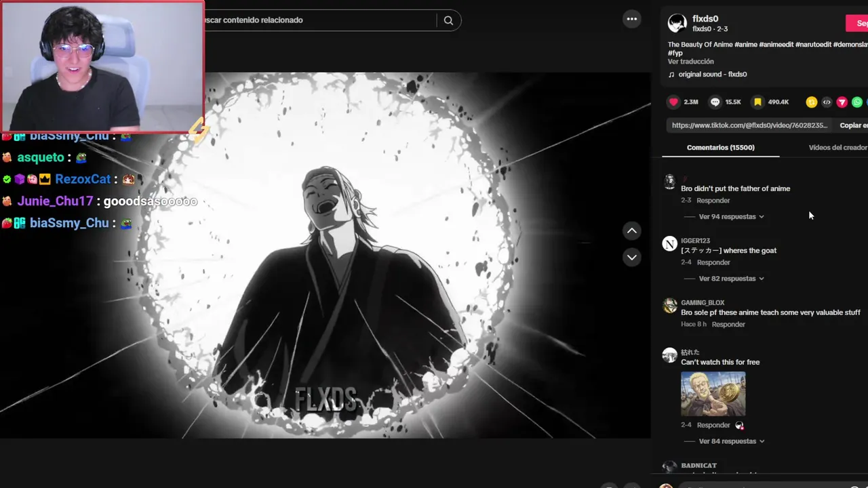This screenshot has height=488, width=868.
Task: Go to next video with down arrow
Action: (632, 258)
